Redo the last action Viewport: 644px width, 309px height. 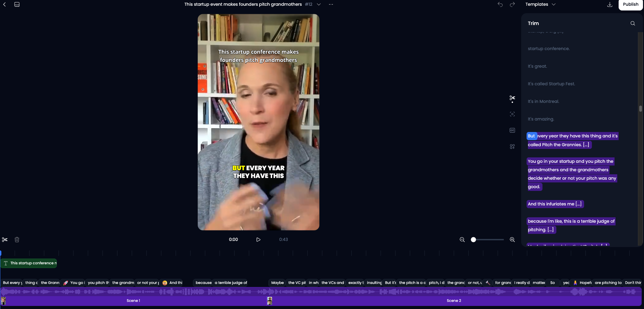pos(512,4)
